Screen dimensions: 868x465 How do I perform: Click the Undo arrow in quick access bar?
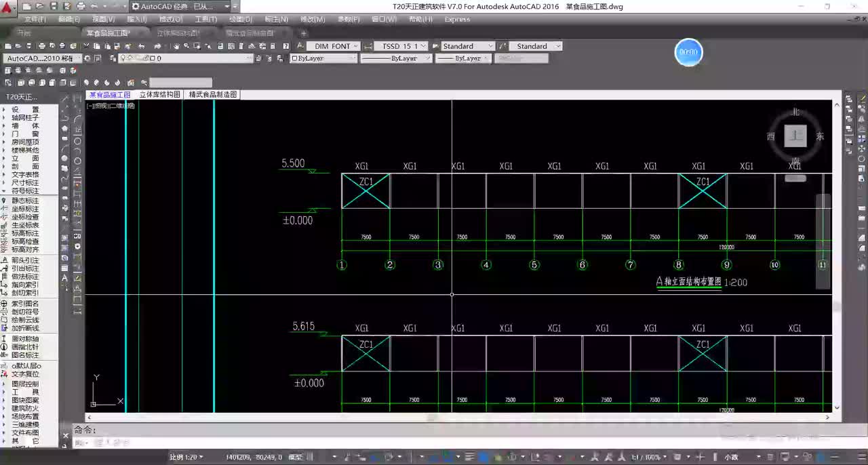(94, 6)
